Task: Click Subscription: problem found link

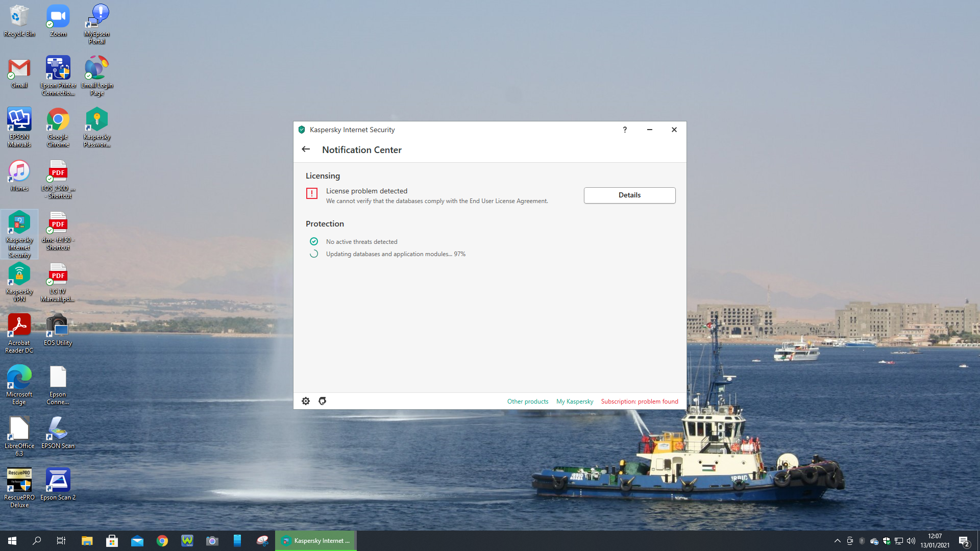Action: tap(639, 402)
